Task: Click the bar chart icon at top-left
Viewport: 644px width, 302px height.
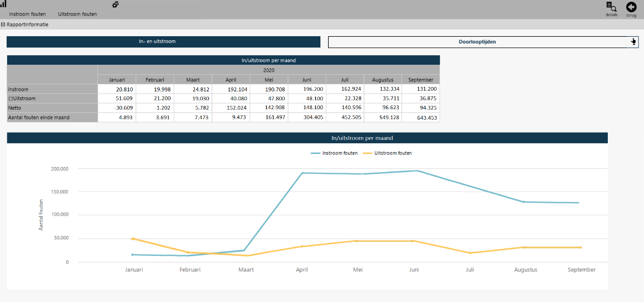Action: pyautogui.click(x=3, y=4)
